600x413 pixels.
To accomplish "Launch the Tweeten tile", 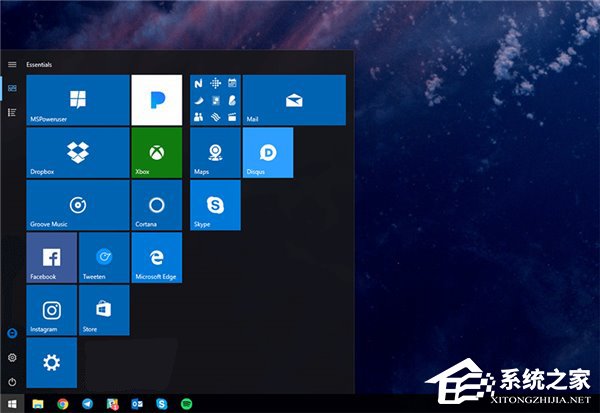I will pos(104,258).
